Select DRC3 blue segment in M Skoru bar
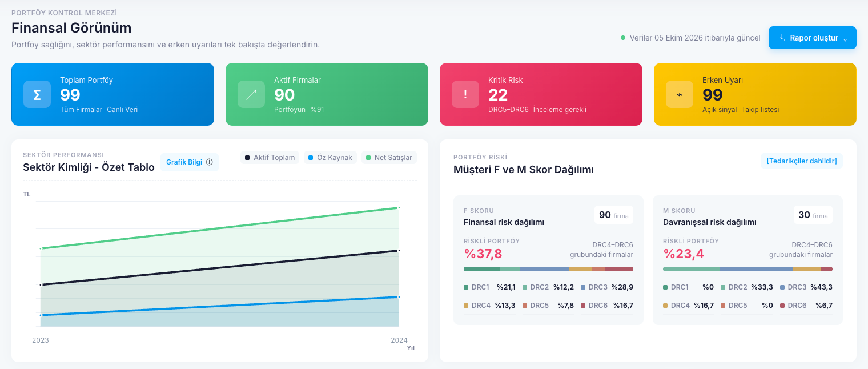 [756, 269]
